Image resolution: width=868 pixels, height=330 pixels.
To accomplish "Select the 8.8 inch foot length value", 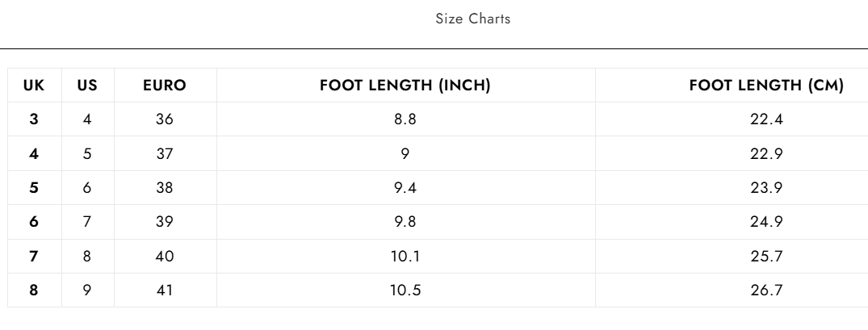I will 405,120.
